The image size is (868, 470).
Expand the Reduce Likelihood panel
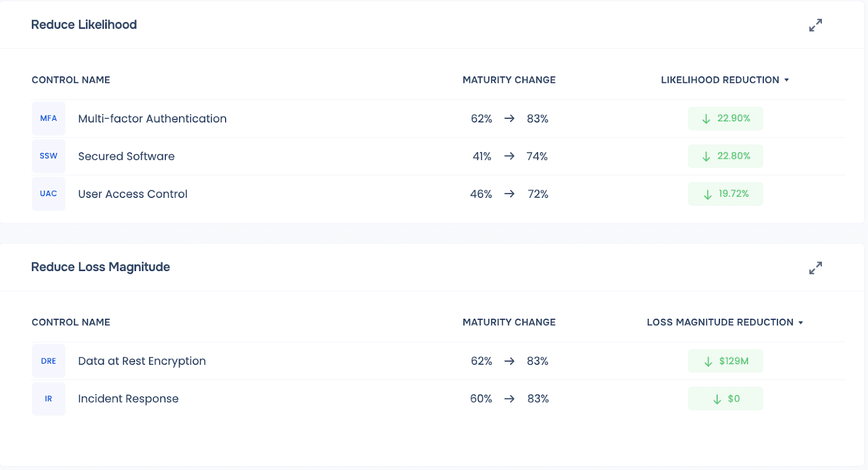tap(815, 25)
